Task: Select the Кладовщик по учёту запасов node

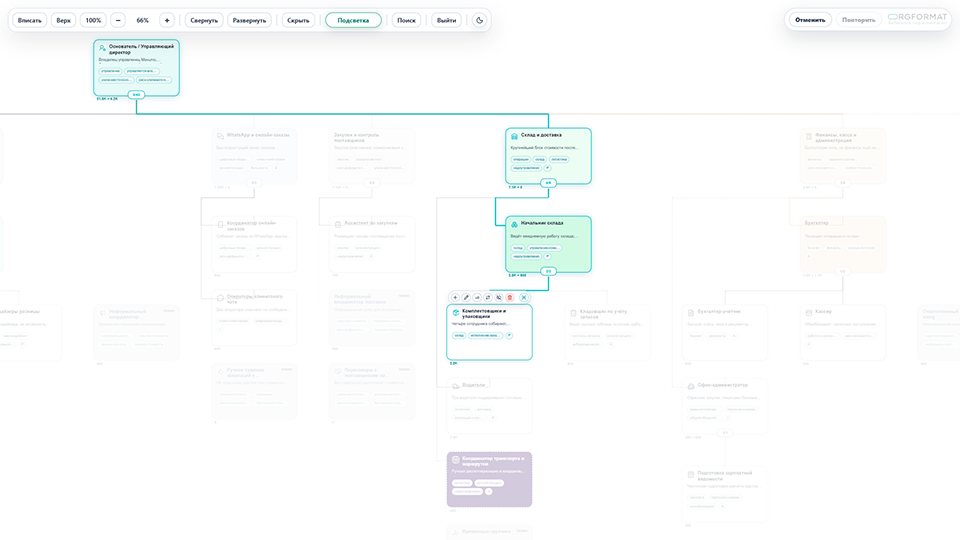Action: 607,332
